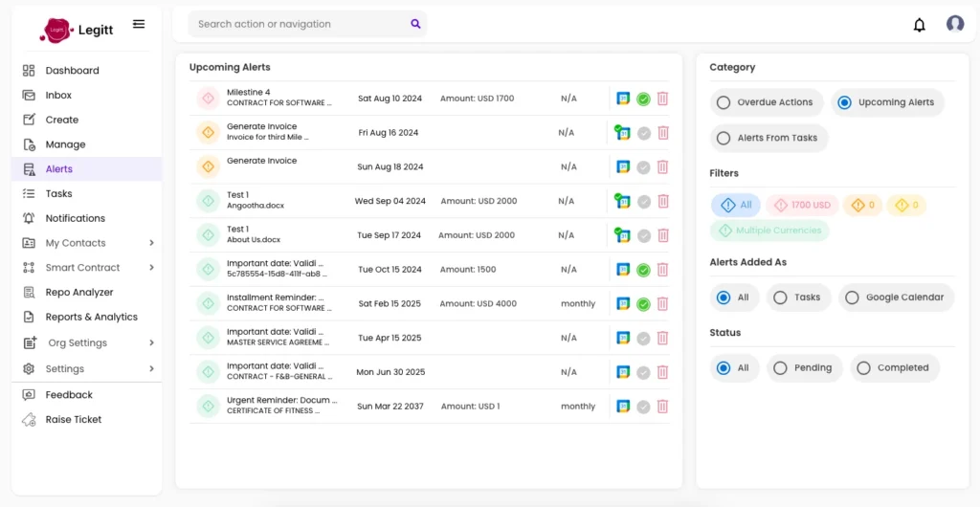This screenshot has height=507, width=980.
Task: Choose Tasks under Alerts Added As
Action: (x=799, y=298)
